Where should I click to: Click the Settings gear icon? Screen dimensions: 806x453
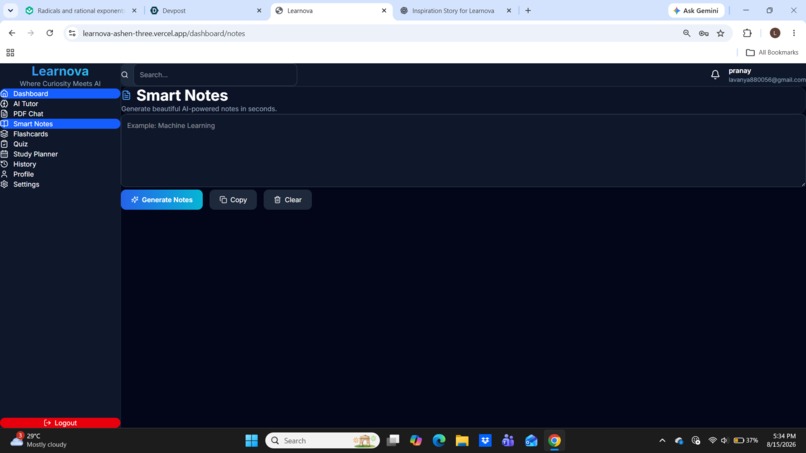(x=5, y=184)
